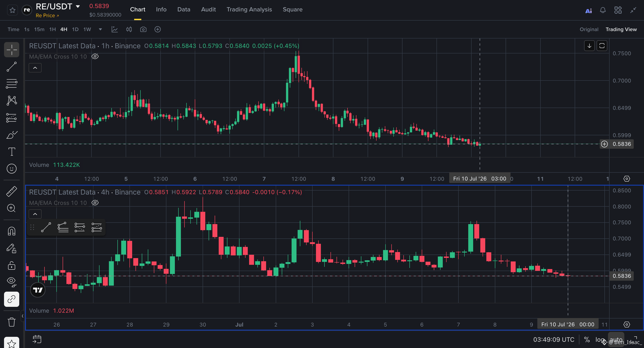Add RE/USDT to favorites star
This screenshot has height=348, width=644.
[13, 10]
